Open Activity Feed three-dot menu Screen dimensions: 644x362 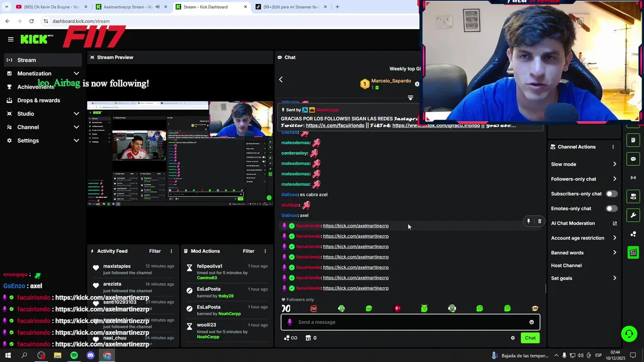tap(171, 251)
